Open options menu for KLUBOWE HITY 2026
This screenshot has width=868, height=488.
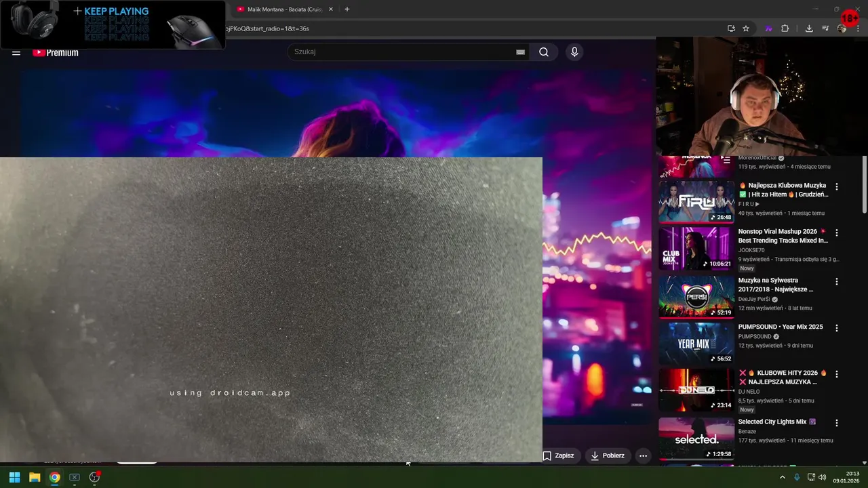[x=837, y=374]
